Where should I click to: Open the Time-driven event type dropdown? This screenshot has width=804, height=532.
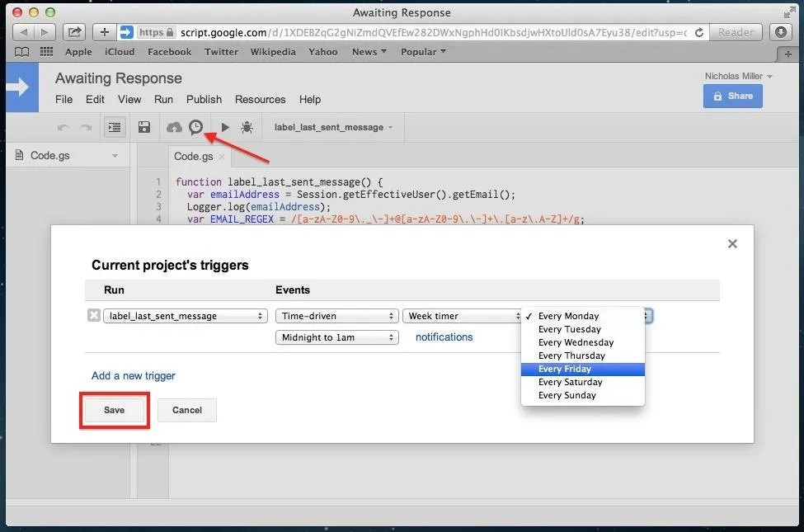[x=337, y=316]
